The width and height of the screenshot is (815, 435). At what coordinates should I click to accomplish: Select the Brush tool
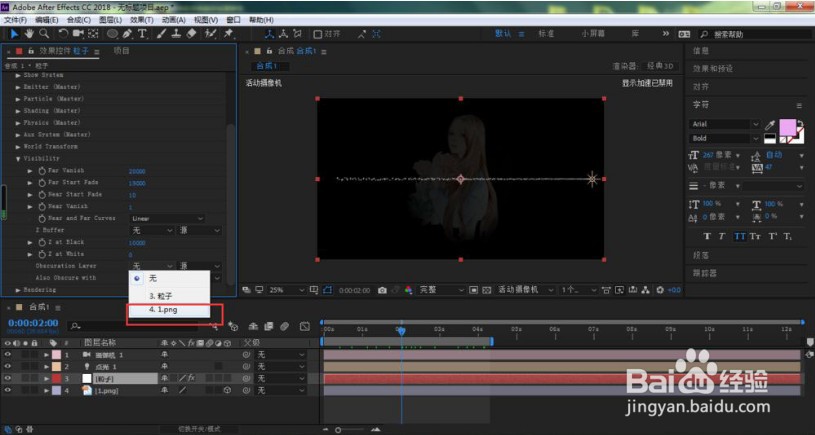pyautogui.click(x=161, y=33)
